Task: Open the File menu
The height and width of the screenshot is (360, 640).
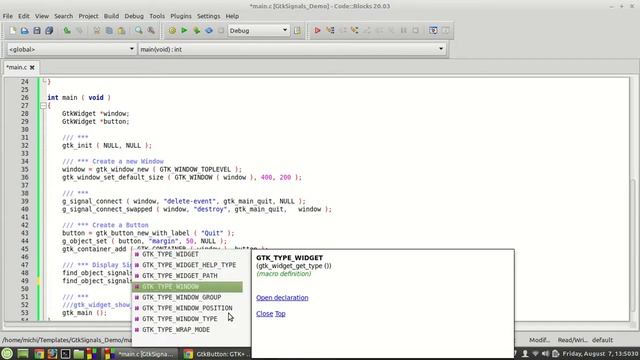Action: [8, 16]
